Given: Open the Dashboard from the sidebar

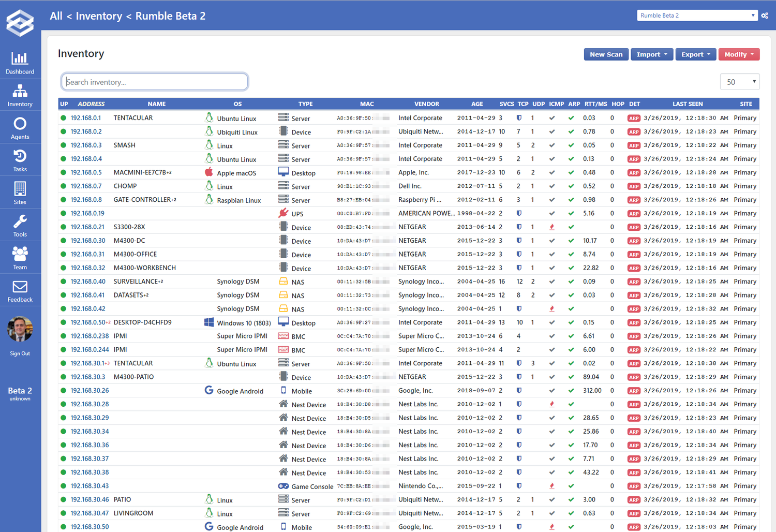Looking at the screenshot, I should click(x=20, y=62).
